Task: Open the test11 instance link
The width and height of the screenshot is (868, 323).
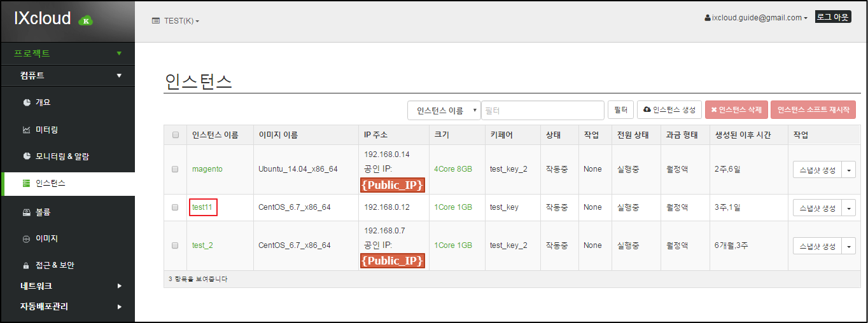Action: (204, 207)
